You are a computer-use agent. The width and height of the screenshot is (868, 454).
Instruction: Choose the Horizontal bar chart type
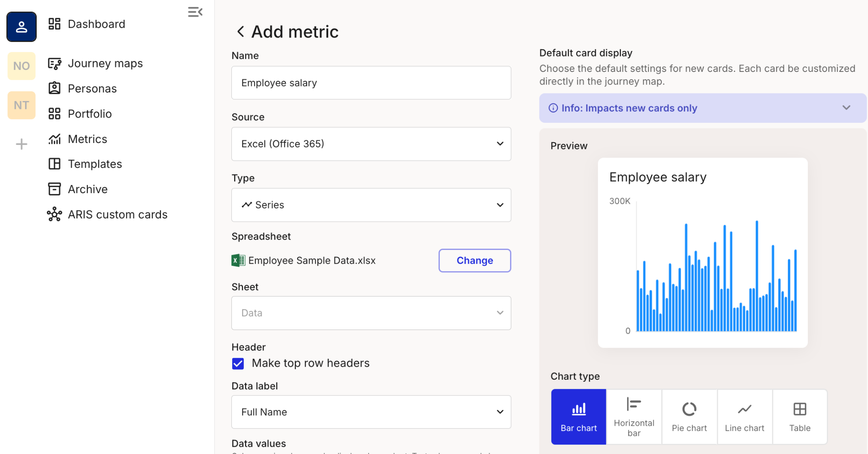tap(633, 417)
